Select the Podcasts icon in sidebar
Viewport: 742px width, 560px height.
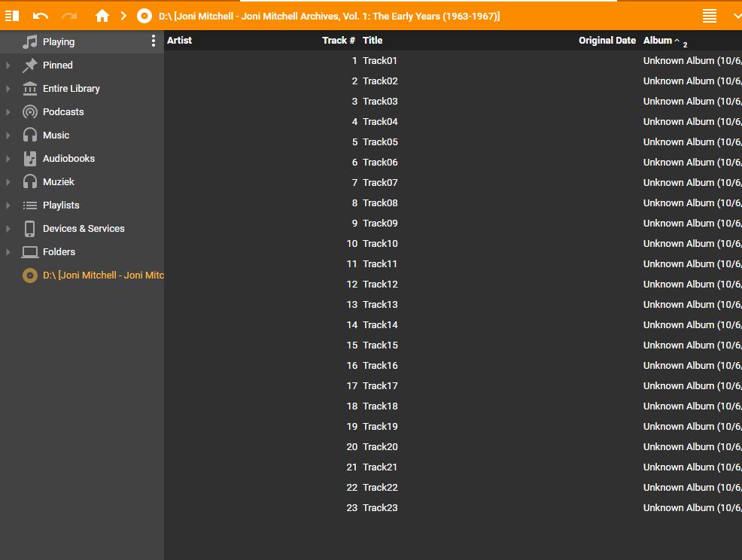click(30, 112)
